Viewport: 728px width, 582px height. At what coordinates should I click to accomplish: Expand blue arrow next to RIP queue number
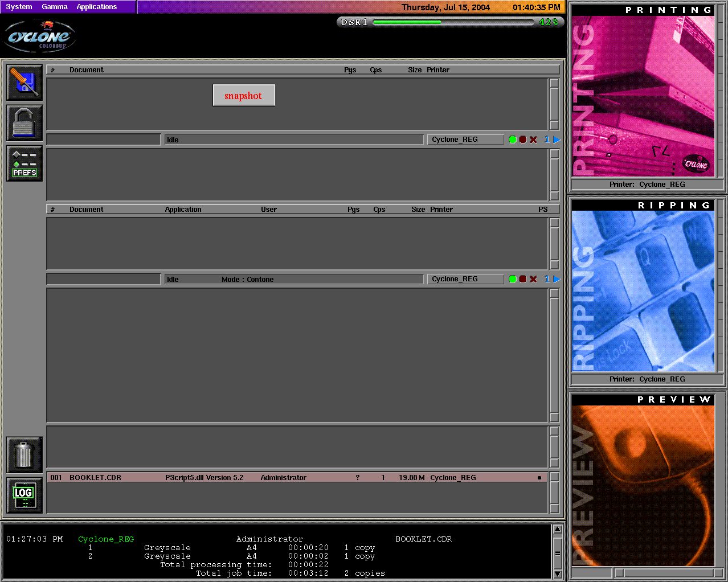(557, 279)
